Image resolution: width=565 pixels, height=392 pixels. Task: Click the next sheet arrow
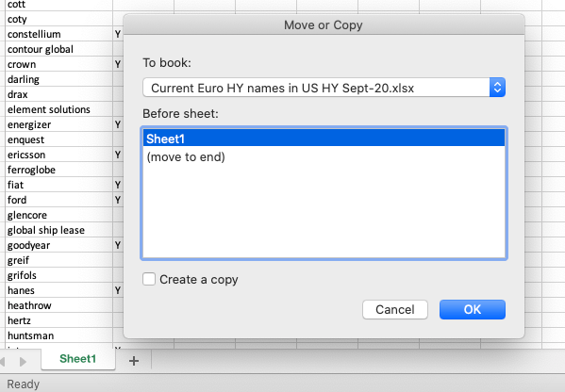tap(23, 361)
